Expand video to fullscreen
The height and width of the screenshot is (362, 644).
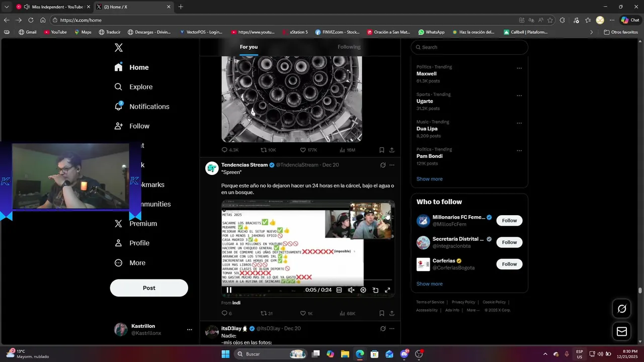click(x=387, y=290)
